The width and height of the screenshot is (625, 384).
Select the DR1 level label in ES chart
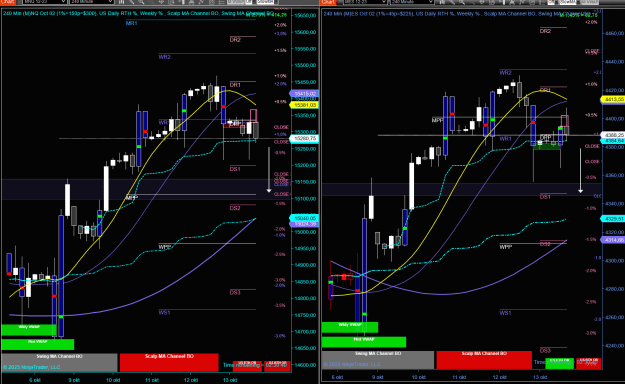pyautogui.click(x=545, y=90)
